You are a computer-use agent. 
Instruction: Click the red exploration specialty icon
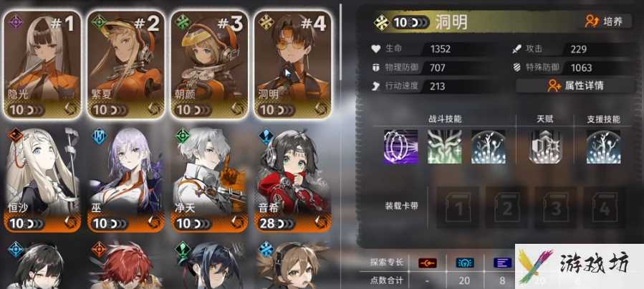[x=427, y=262]
